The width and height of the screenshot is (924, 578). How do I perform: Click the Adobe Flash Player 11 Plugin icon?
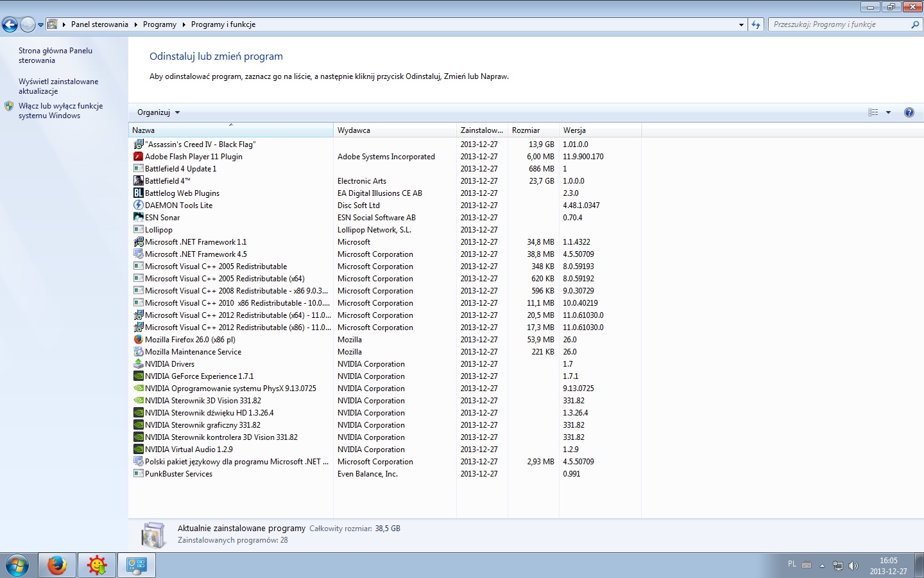point(139,157)
